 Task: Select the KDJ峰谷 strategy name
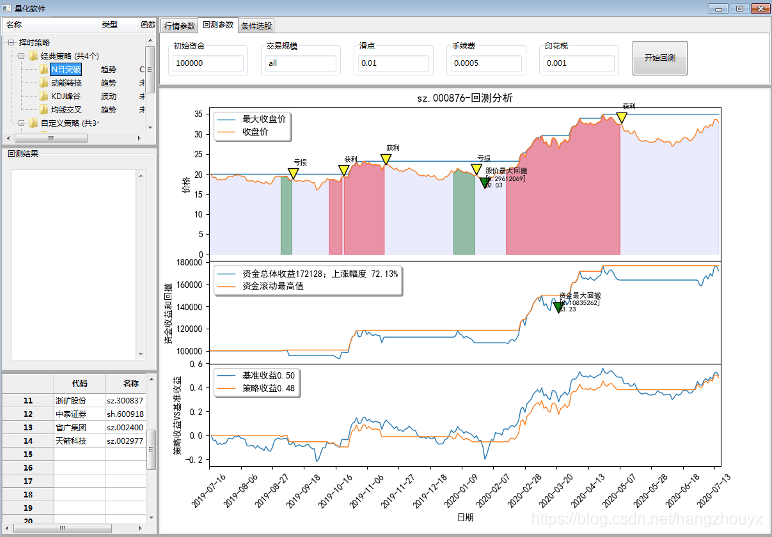(x=65, y=96)
